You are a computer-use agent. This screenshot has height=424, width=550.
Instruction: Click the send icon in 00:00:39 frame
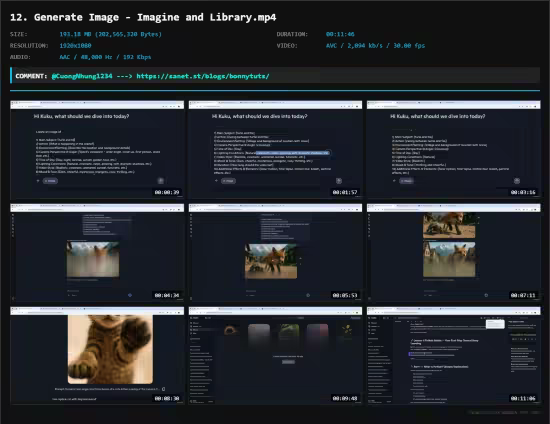click(x=161, y=181)
